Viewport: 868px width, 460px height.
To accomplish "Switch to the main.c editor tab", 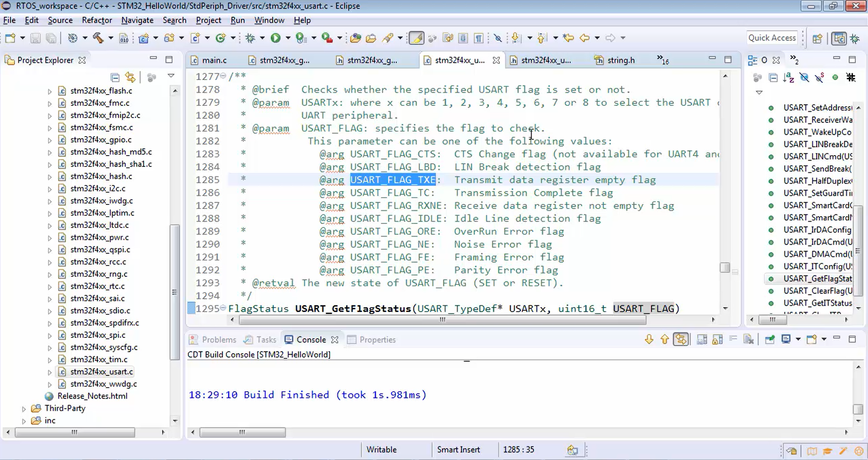I will pos(209,60).
